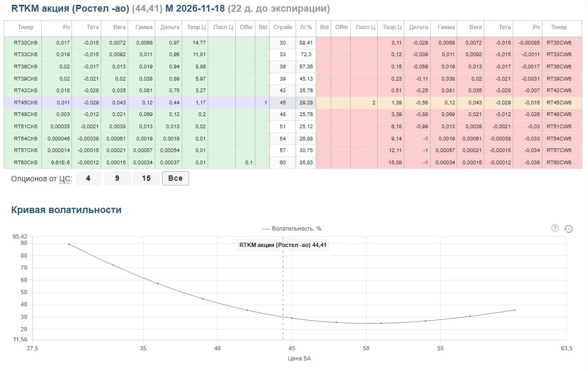Show 4 options from central strike
This screenshot has width=588, height=371.
click(x=88, y=178)
